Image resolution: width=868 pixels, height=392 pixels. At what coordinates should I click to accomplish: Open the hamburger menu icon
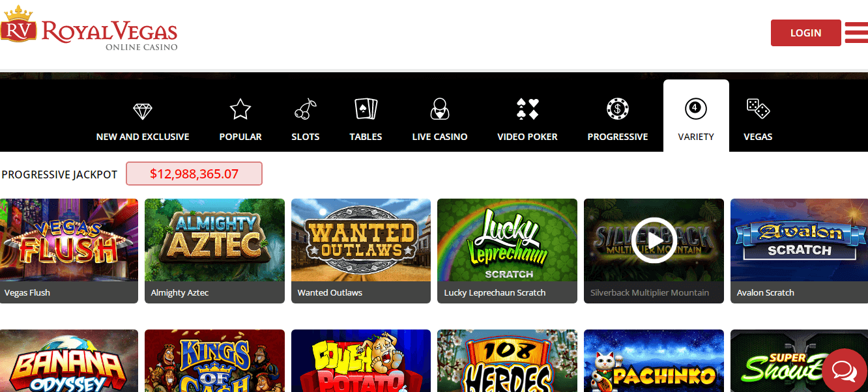856,33
